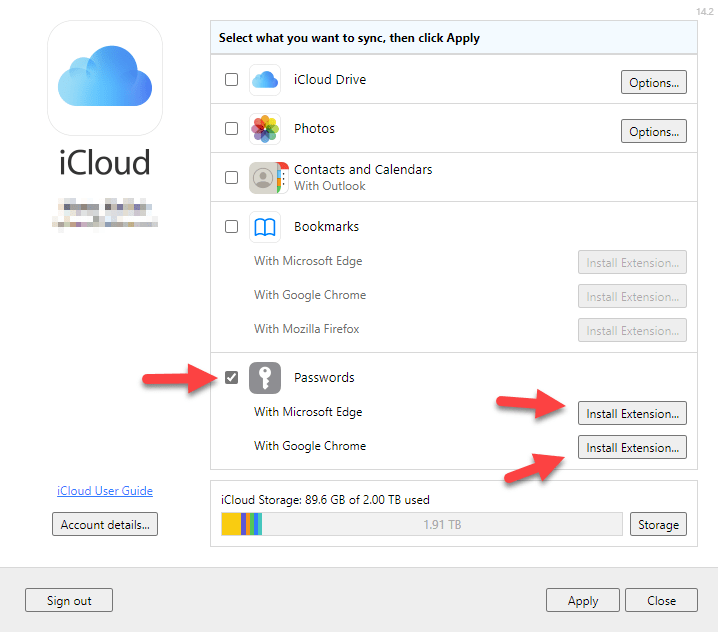Click 'With Google Chrome' under Passwords
This screenshot has height=632, width=718.
click(310, 446)
